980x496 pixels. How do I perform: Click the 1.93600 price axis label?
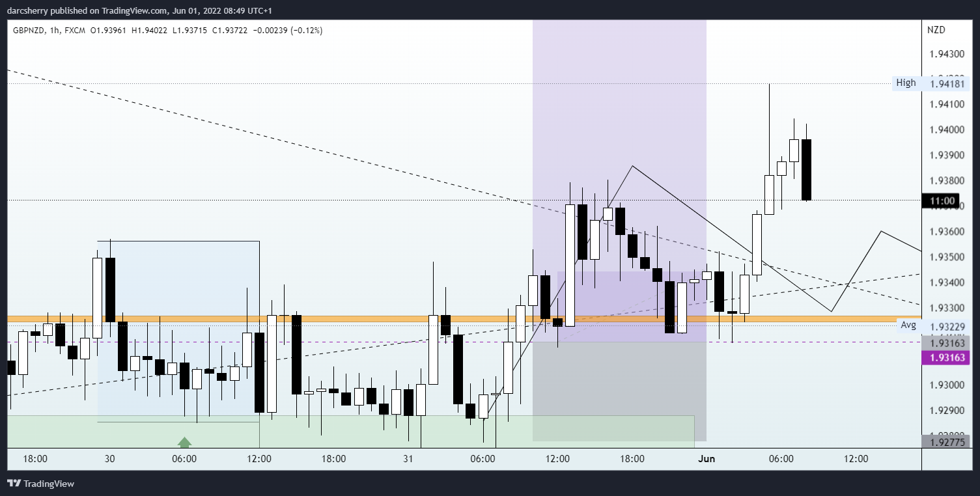tap(947, 232)
